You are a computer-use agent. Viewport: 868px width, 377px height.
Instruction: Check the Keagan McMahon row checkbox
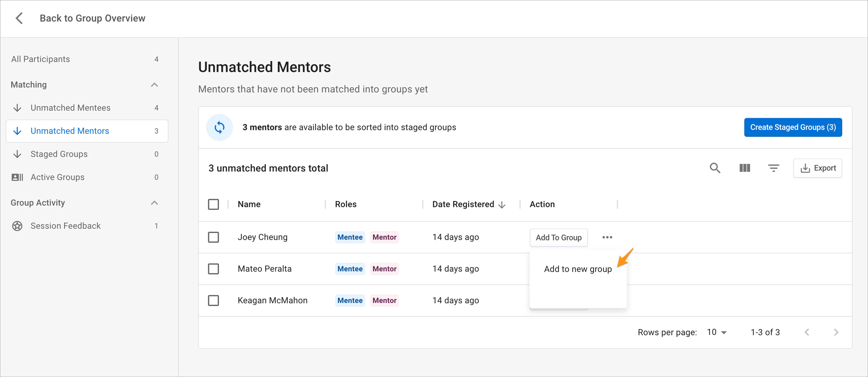tap(213, 300)
